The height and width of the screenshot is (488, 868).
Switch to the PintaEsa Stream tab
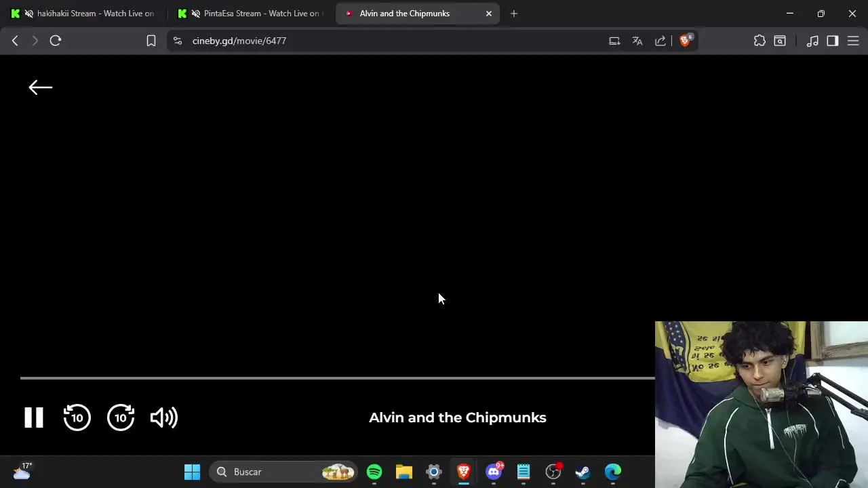point(251,14)
